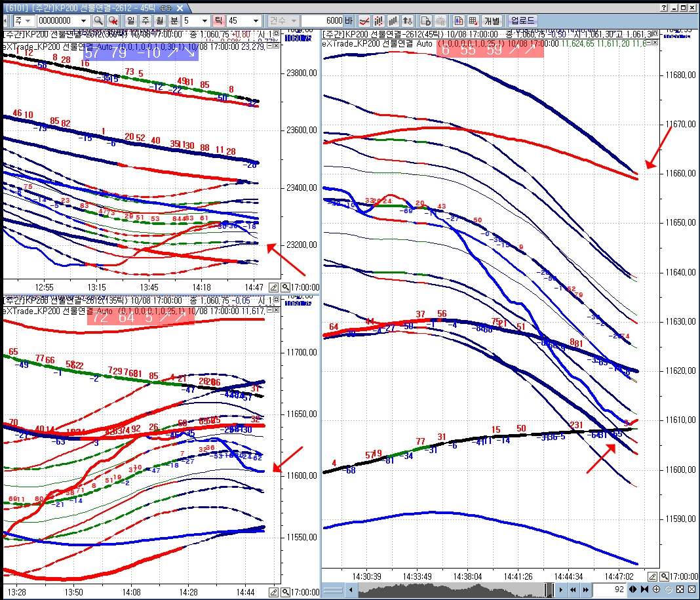Click the candlestick chart icon
The image size is (700, 600).
coord(459,20)
